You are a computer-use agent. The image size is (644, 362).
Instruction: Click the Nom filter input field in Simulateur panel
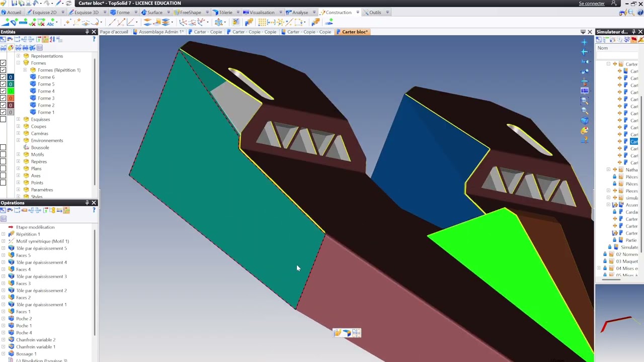pos(617,55)
